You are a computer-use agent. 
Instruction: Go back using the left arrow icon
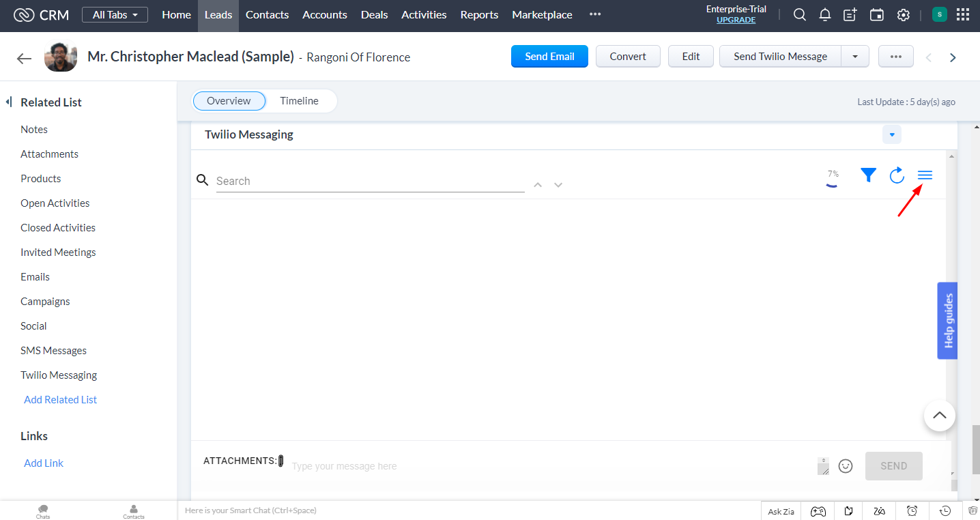[x=25, y=58]
